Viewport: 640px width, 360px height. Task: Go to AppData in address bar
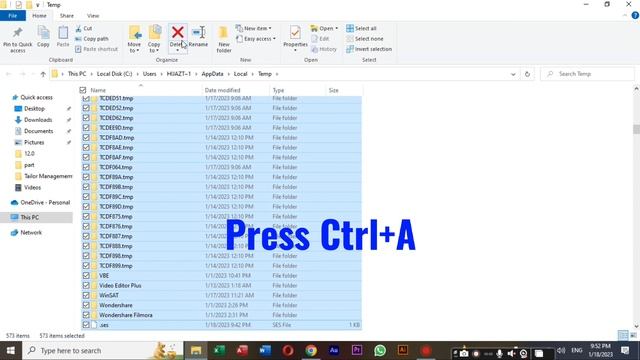212,74
